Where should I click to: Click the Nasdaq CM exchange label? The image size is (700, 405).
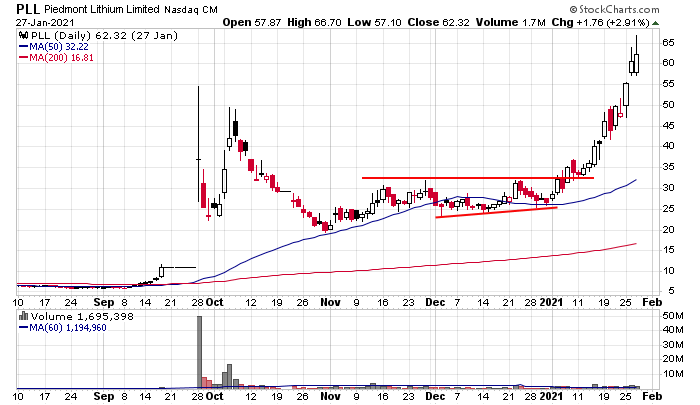click(x=191, y=9)
